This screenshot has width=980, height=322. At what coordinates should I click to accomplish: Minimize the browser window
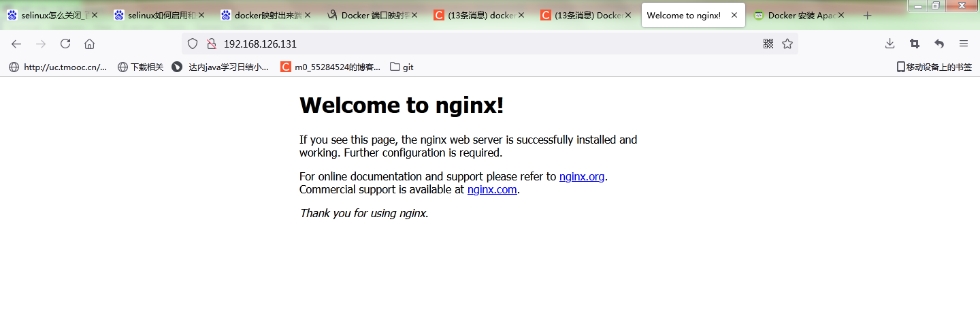pyautogui.click(x=918, y=5)
